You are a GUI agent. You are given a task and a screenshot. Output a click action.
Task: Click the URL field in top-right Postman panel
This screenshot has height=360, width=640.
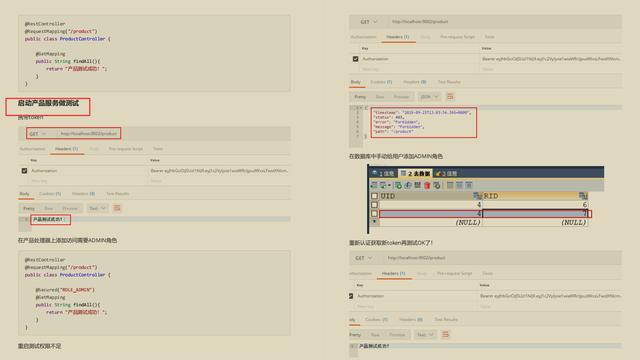pyautogui.click(x=420, y=22)
